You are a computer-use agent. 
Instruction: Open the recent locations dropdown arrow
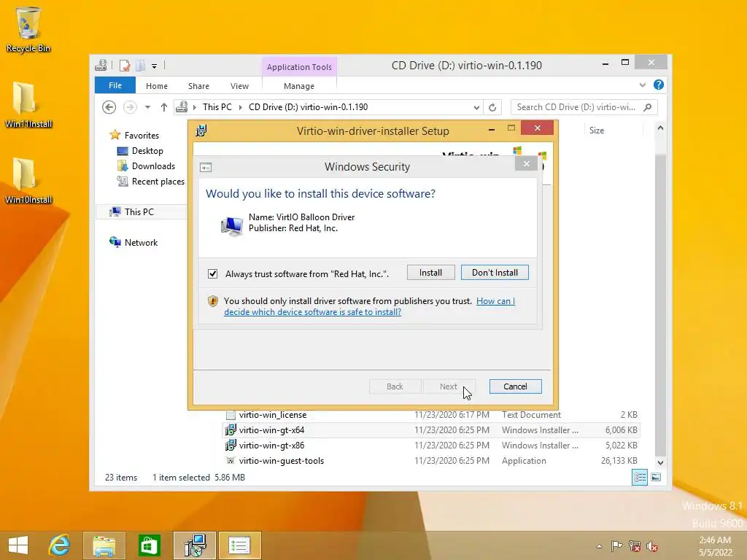tap(147, 107)
